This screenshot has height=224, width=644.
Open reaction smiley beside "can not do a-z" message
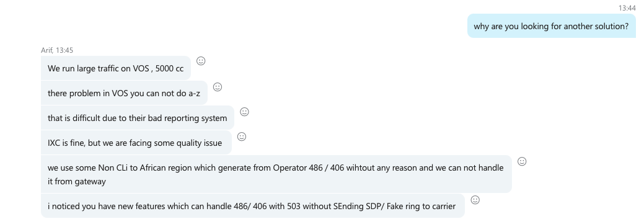(x=218, y=87)
